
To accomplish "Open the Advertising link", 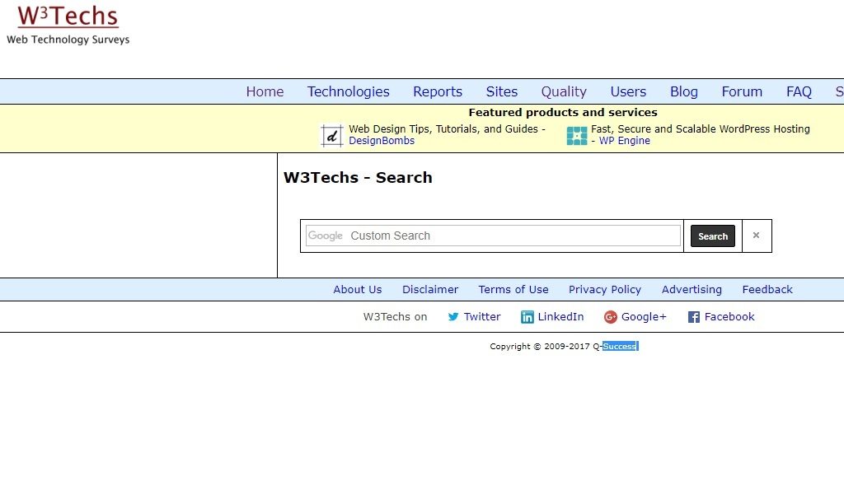I will point(692,289).
